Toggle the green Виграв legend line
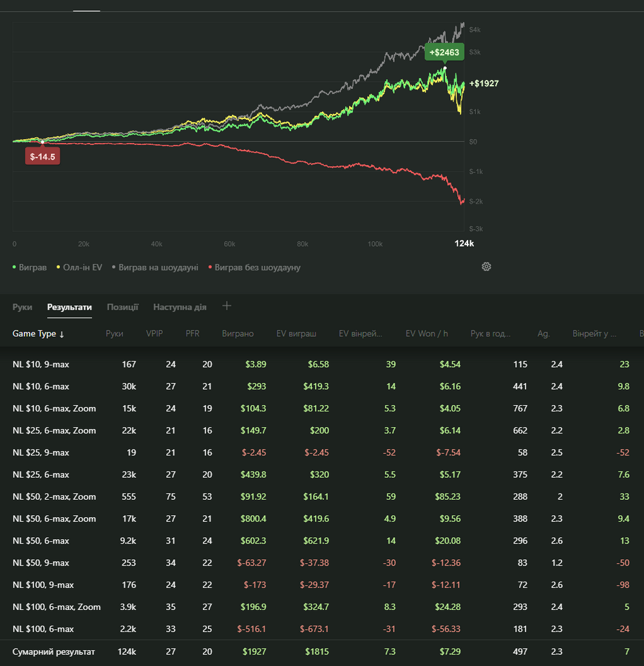Screen dimensions: 644x666 (x=30, y=267)
